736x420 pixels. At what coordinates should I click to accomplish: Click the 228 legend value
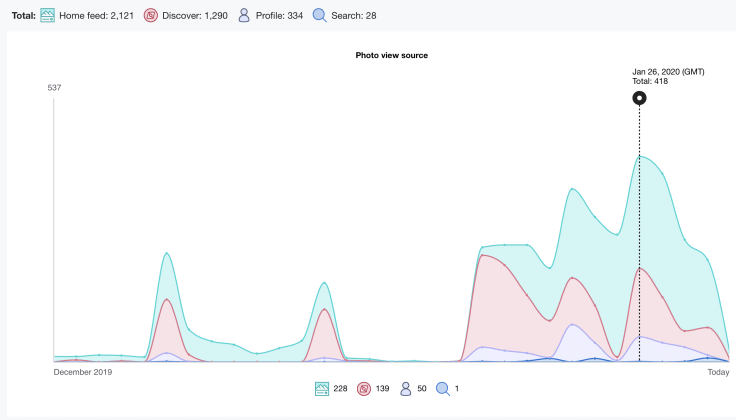click(x=340, y=389)
